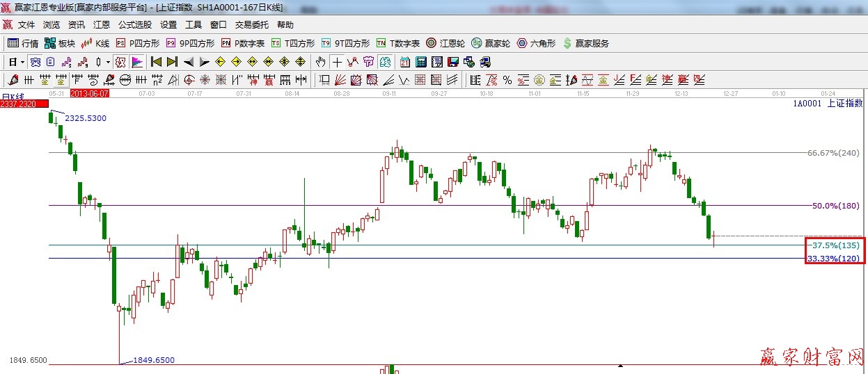Toggle the 线 line mode button

click(x=34, y=62)
